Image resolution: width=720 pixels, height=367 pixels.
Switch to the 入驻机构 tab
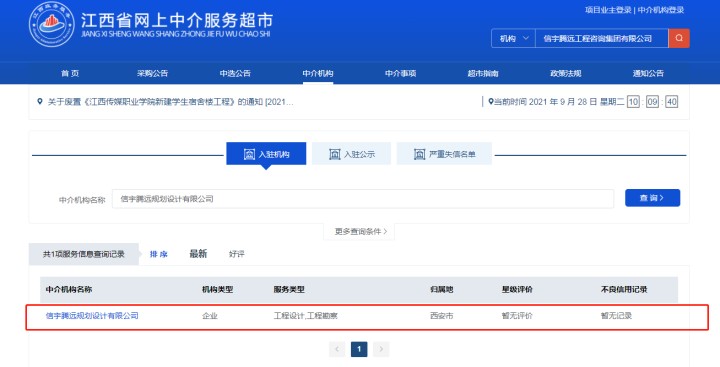point(266,154)
